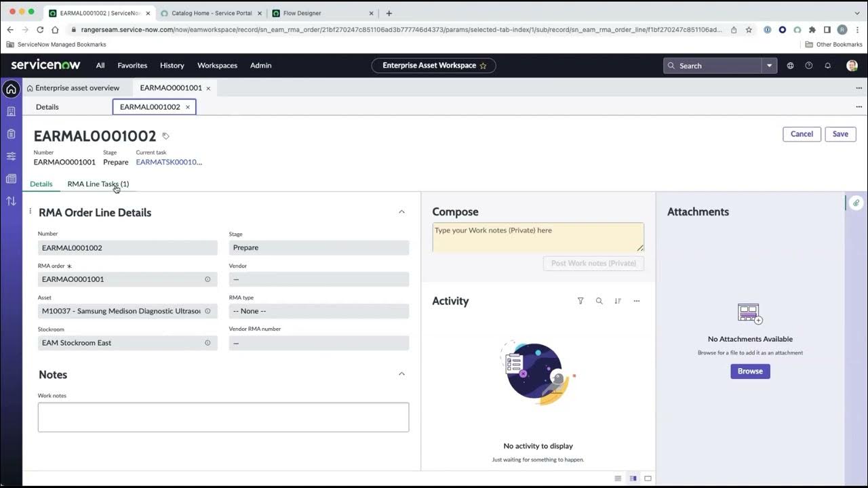Click the Compose work notes text area
This screenshot has width=868, height=488.
pos(538,237)
